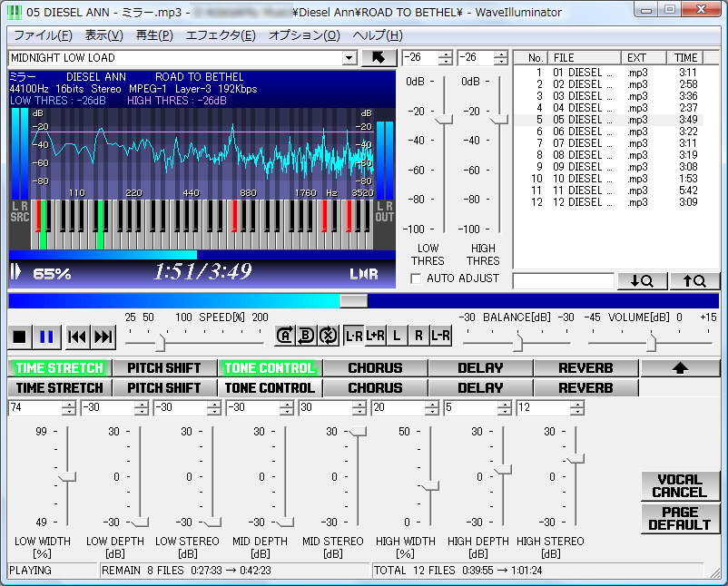The height and width of the screenshot is (586, 728).
Task: Click the crossed-out repeat off icon
Action: (327, 335)
